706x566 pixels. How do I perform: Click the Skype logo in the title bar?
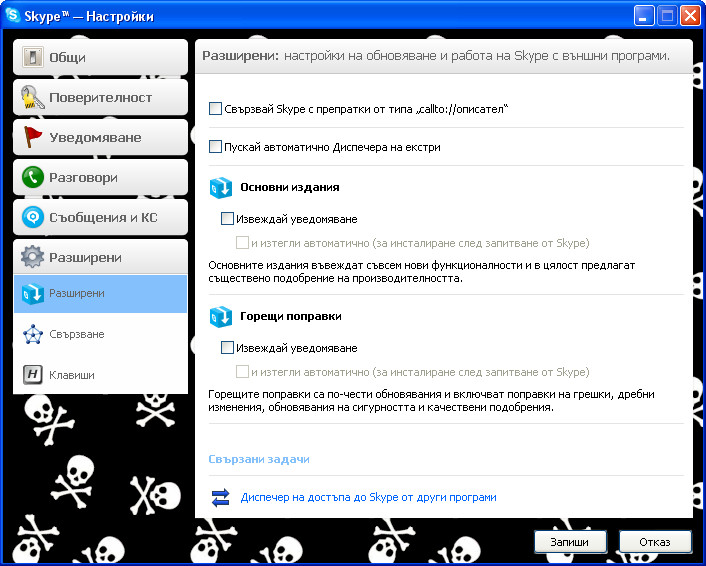(13, 15)
